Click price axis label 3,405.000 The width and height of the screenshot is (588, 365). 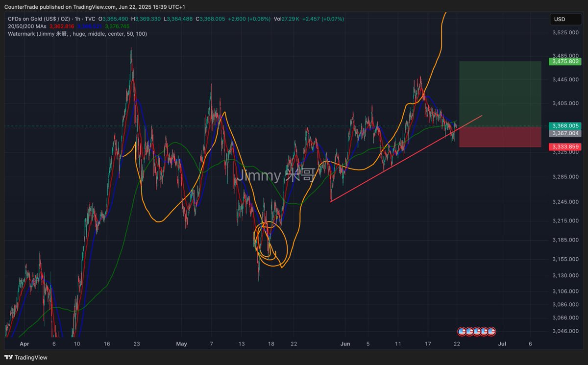click(x=566, y=103)
